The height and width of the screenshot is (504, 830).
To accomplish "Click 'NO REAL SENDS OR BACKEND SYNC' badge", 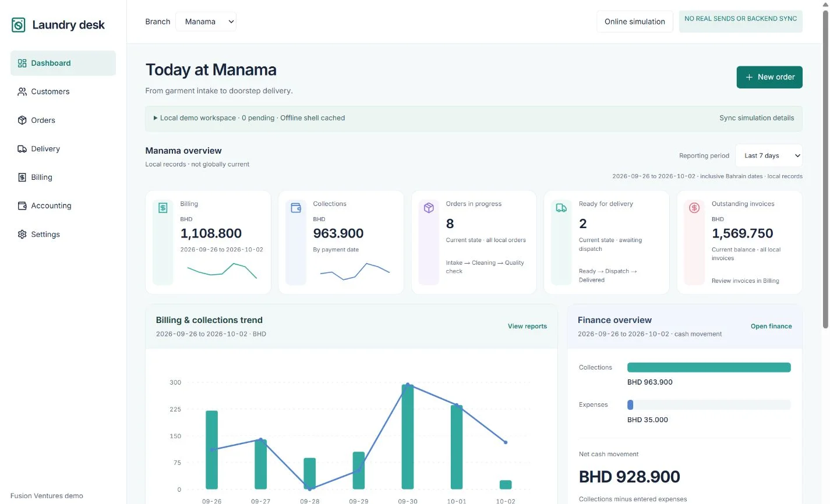I will tap(741, 22).
